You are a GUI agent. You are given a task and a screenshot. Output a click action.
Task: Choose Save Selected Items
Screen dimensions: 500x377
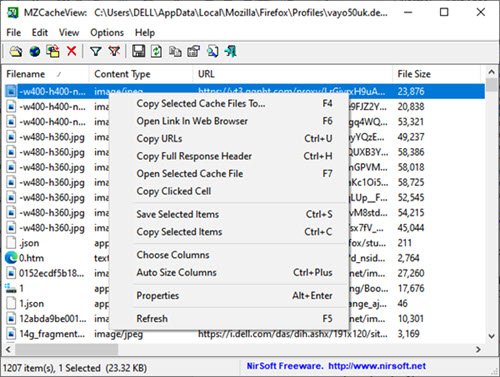pyautogui.click(x=230, y=214)
